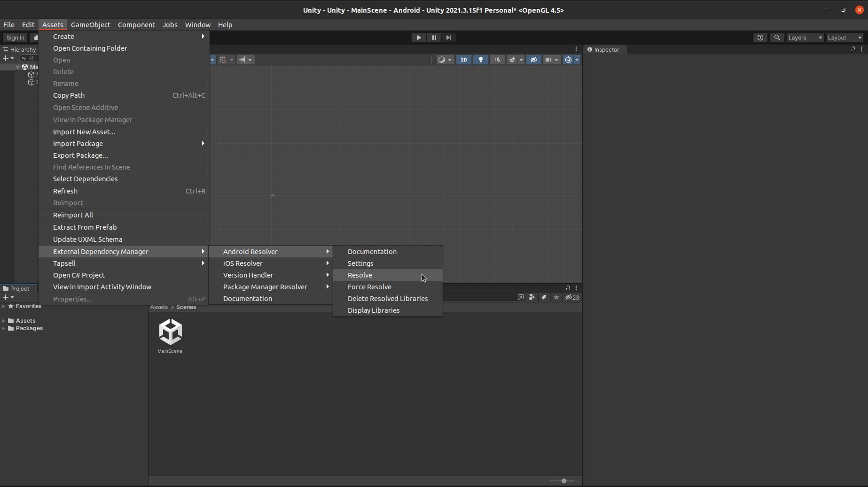Open Android Resolver Settings entry
868x487 pixels.
388,263
